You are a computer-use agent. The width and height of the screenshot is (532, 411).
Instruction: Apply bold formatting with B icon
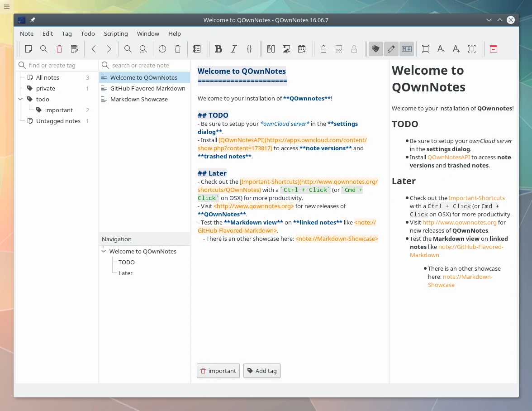pos(218,49)
